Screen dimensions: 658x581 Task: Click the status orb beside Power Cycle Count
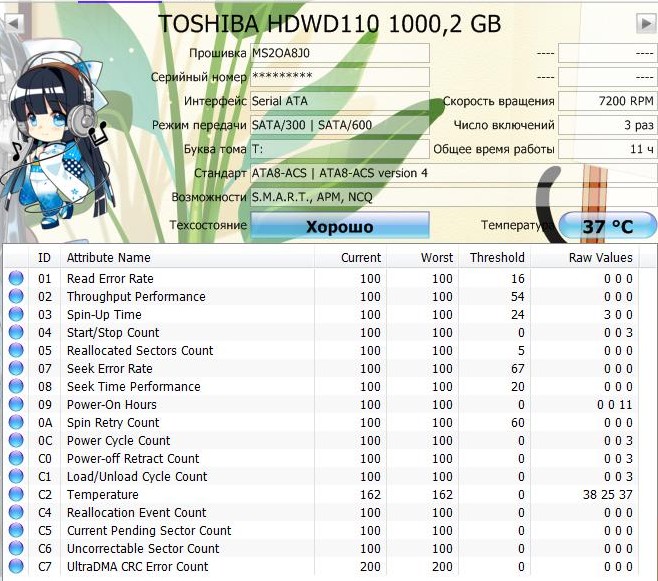point(16,440)
